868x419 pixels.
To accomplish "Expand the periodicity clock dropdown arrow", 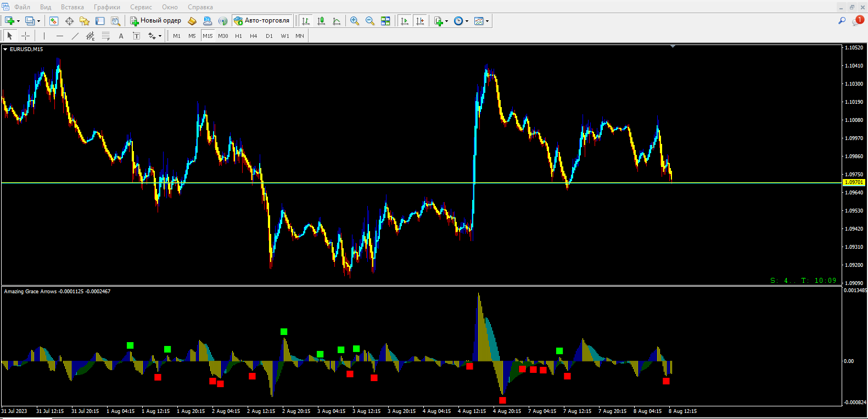I will 467,21.
